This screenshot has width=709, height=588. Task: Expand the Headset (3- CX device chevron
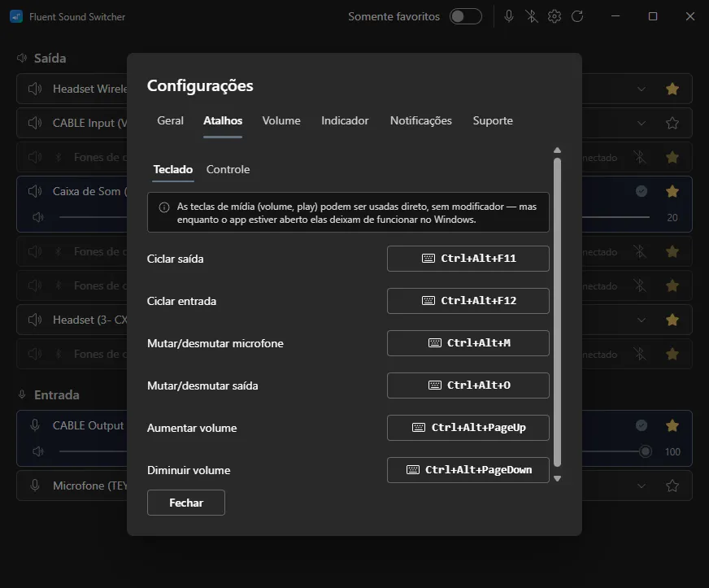point(642,320)
